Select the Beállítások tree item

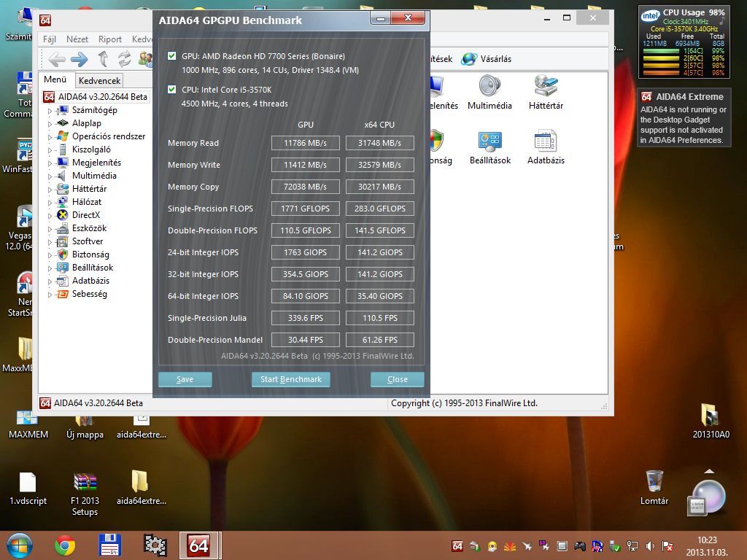[x=93, y=267]
